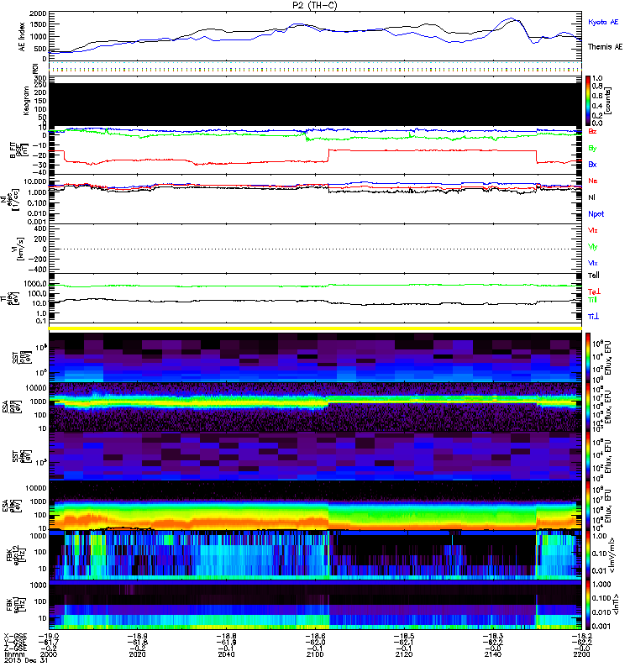Click the <|nT|> color bar unit label
This screenshot has width=630, height=672.
pyautogui.click(x=616, y=604)
